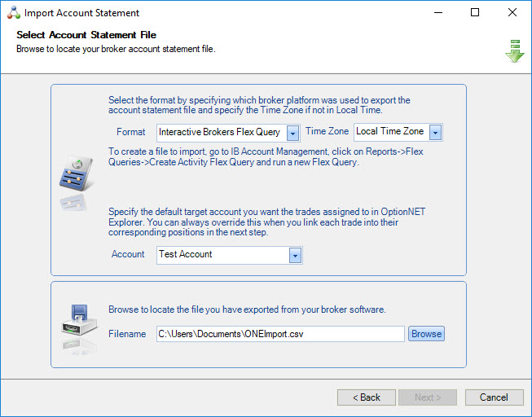
Task: Click 'Browse to locate your broker account statement file.' text
Action: point(116,49)
